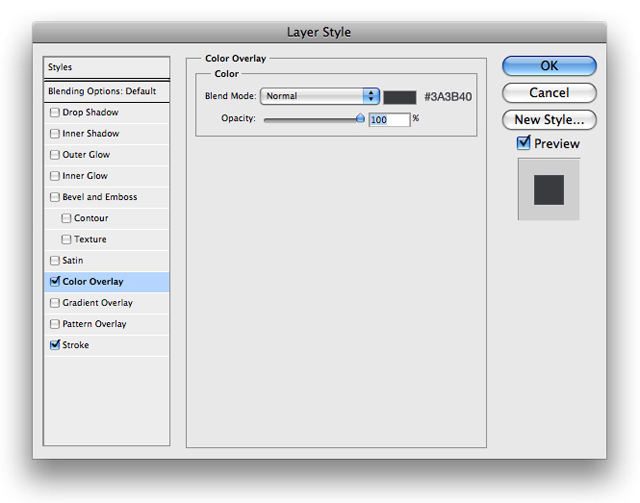Uncheck the Color Overlay checkbox
This screenshot has height=503, width=640.
tap(55, 281)
